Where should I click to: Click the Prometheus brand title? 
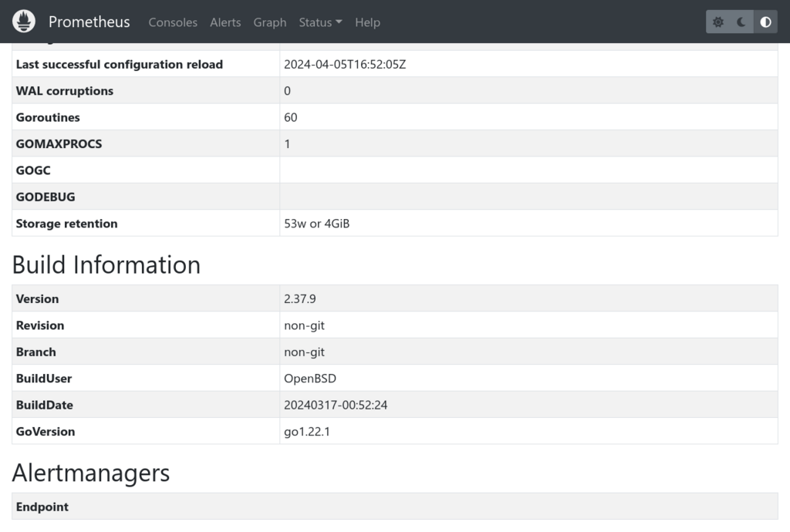(x=89, y=22)
